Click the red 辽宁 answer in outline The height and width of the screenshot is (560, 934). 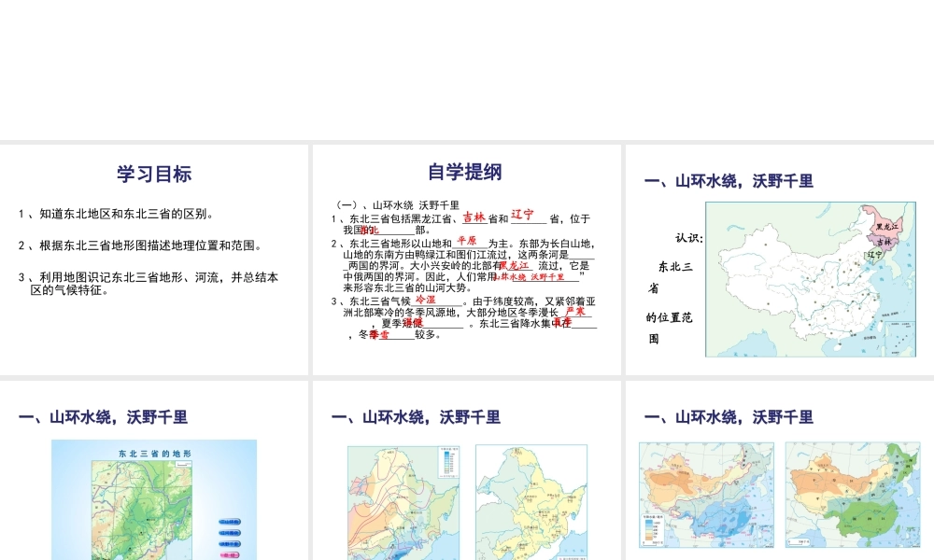[523, 215]
